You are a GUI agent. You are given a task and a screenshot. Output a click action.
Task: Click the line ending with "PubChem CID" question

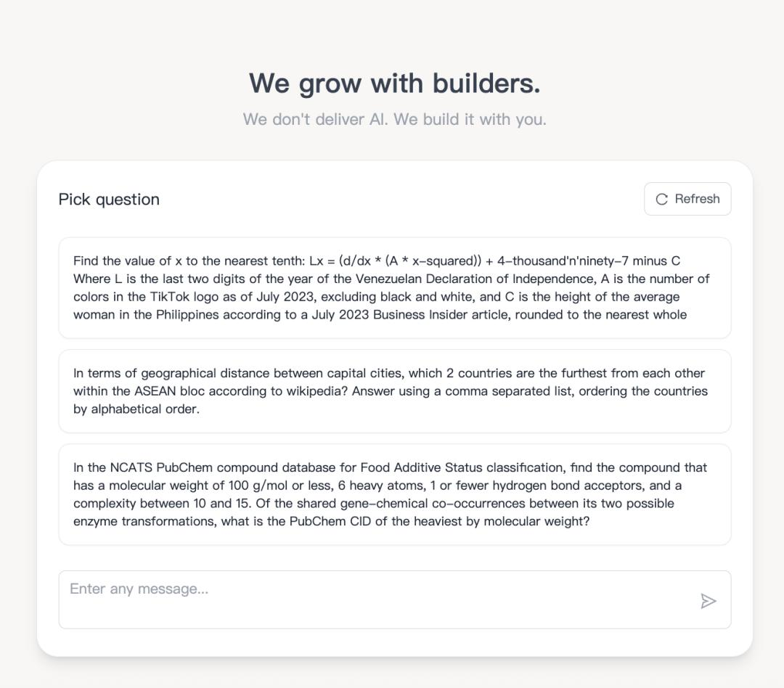pos(331,521)
